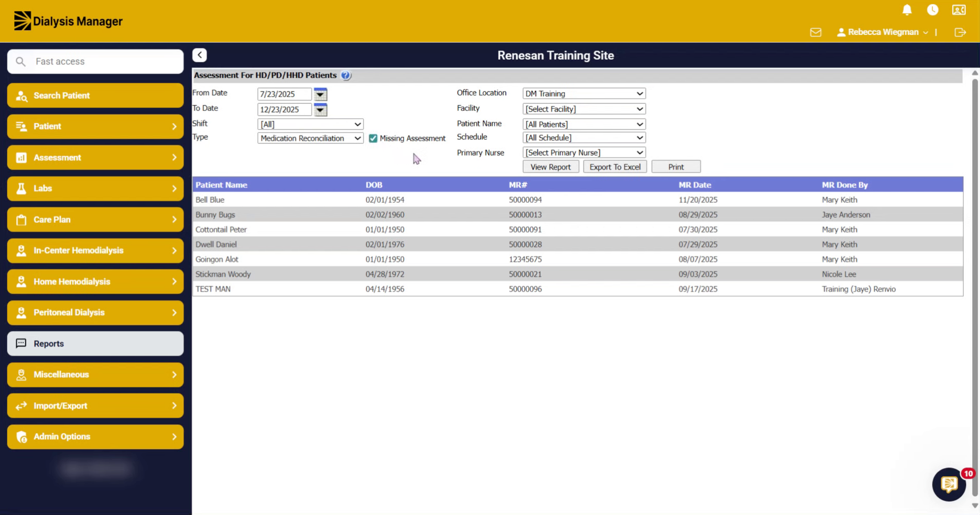Open the Primary Nurse dropdown
This screenshot has height=515, width=980.
[584, 153]
